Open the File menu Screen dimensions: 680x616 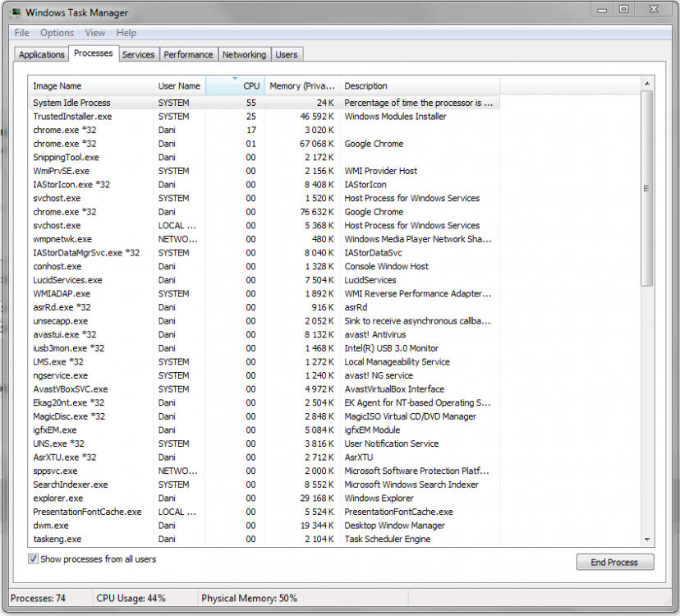21,33
